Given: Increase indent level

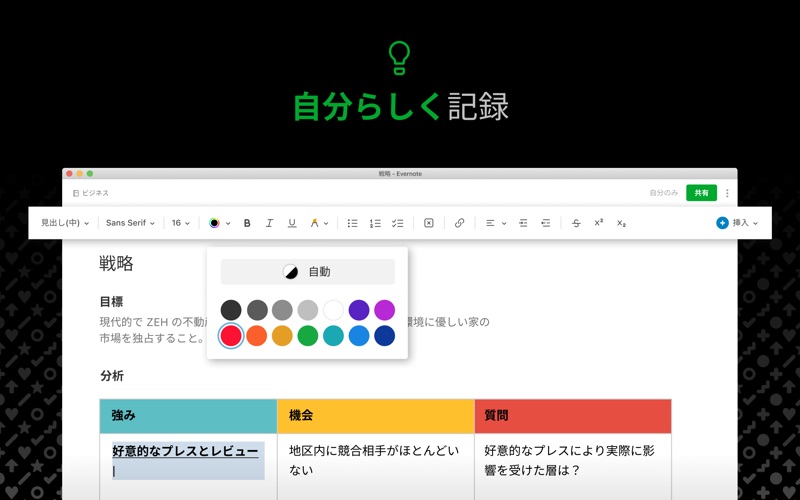Looking at the screenshot, I should click(523, 223).
